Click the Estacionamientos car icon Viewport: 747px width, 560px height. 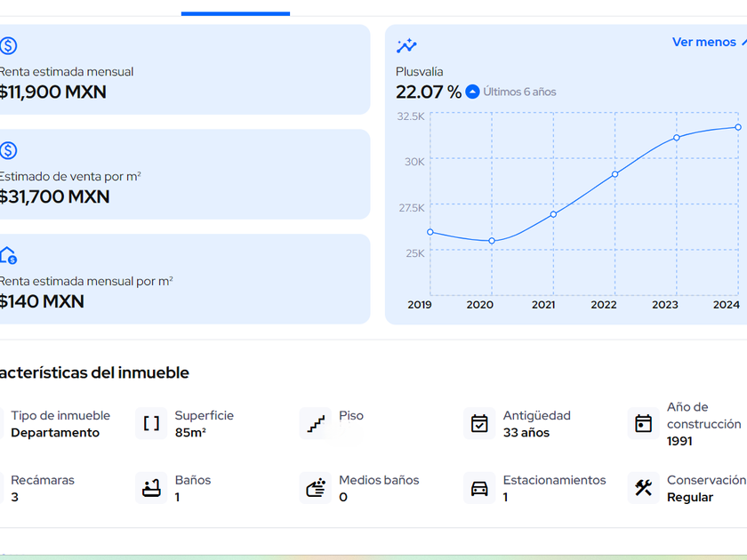coord(479,488)
